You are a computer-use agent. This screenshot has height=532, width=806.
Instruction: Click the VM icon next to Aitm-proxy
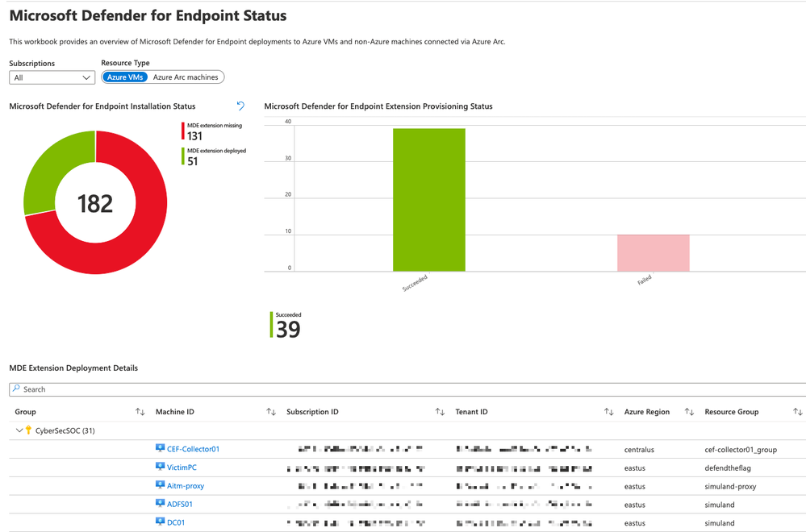click(x=160, y=485)
